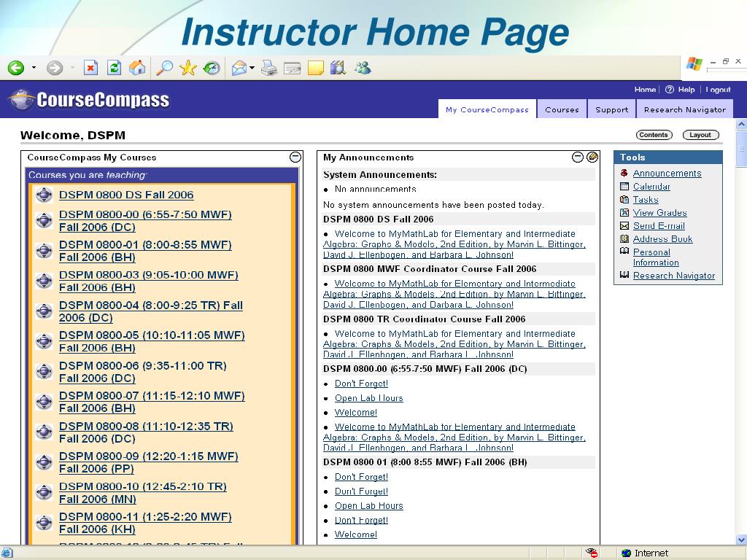Open course DSPM 0800-04 (8:00-9:25 TR)
The image size is (747, 560).
coord(151,311)
